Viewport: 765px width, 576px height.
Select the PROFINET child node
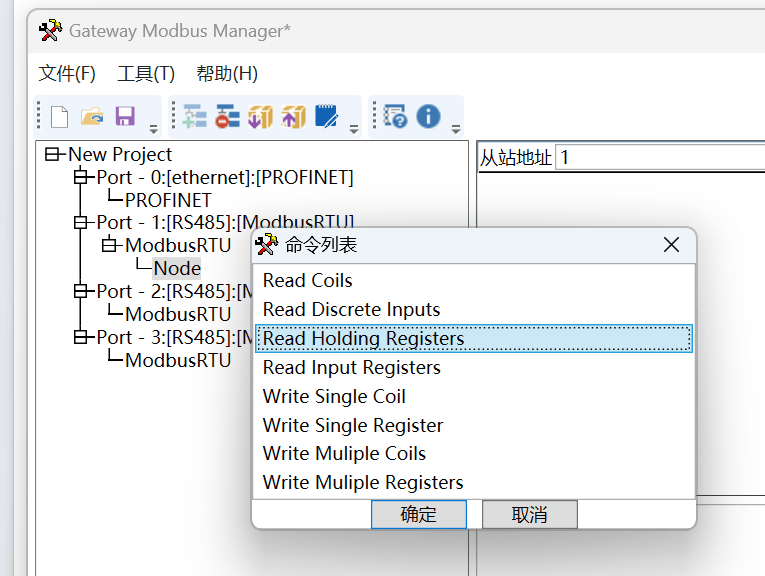click(x=168, y=200)
